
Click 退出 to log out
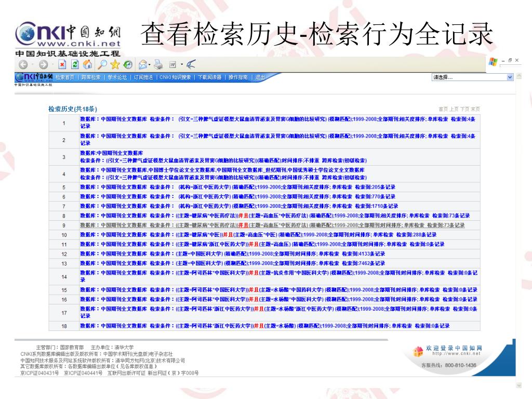coord(260,77)
